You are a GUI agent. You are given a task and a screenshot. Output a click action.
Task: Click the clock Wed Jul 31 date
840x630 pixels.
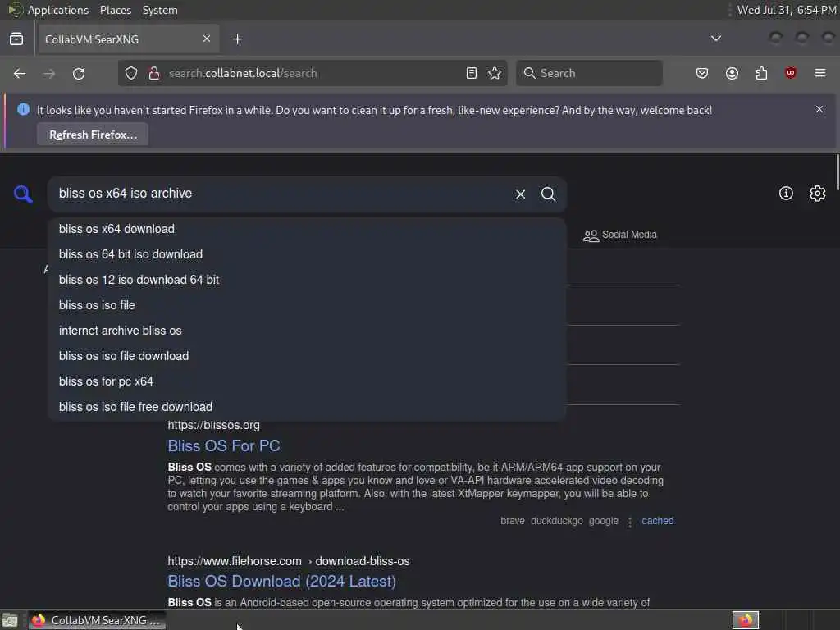coord(787,10)
